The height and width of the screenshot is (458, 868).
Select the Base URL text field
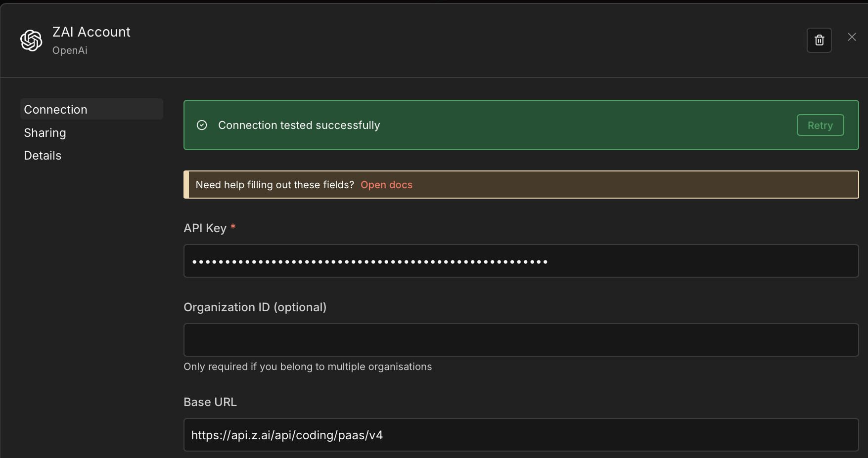click(x=521, y=435)
